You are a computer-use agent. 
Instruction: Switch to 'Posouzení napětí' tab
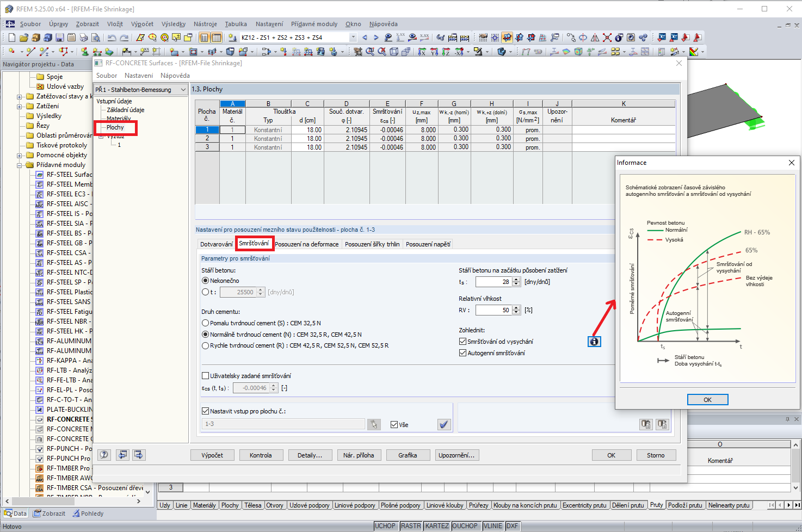[x=428, y=244]
